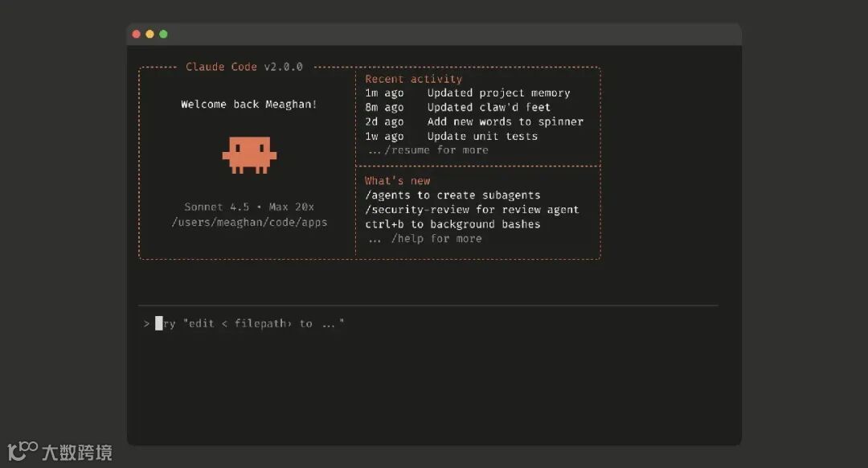Viewport: 868px width, 468px height.
Task: Click the "8m ago" timestamp
Action: tap(384, 108)
